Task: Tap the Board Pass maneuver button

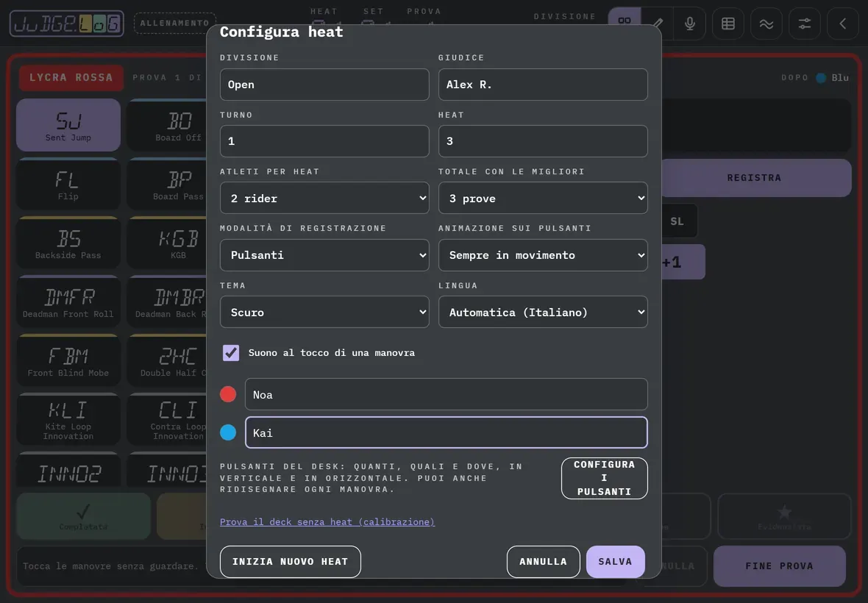Action: click(167, 185)
